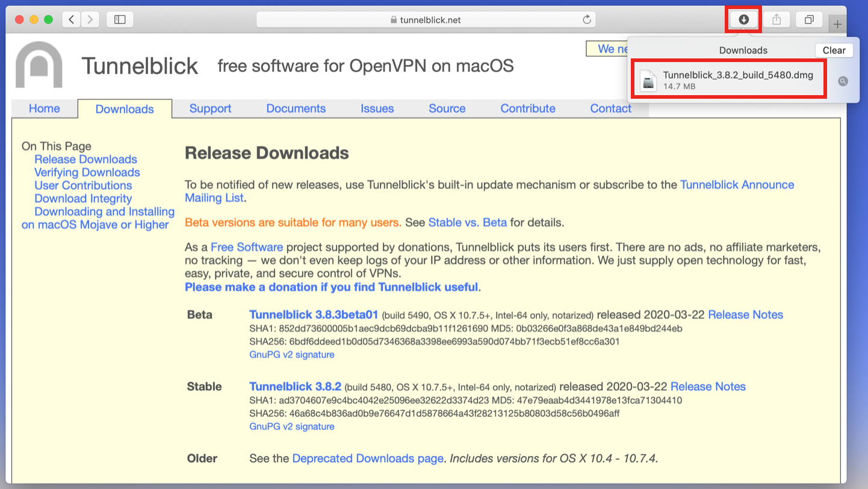Open Release Notes for the beta version

click(x=746, y=315)
